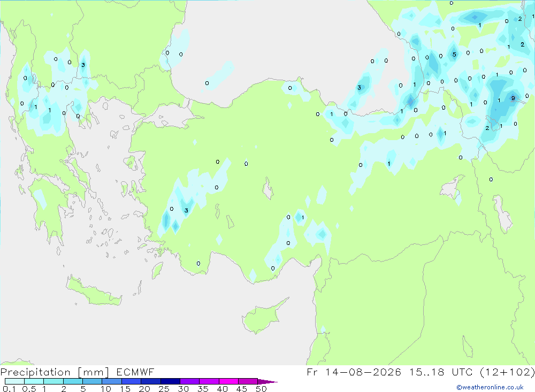Click the legend label "35"
The height and width of the screenshot is (392, 535).
click(203, 389)
